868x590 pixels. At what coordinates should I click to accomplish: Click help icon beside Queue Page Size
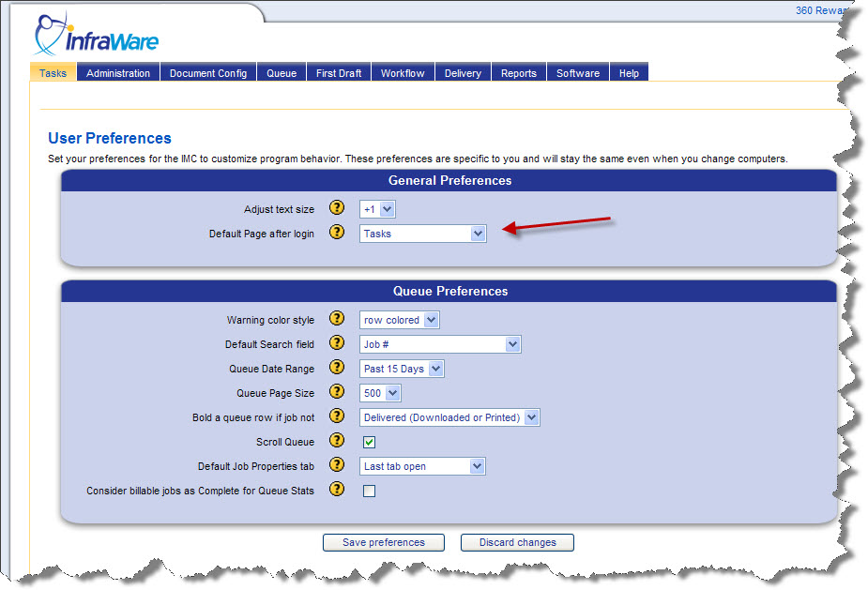pos(337,393)
